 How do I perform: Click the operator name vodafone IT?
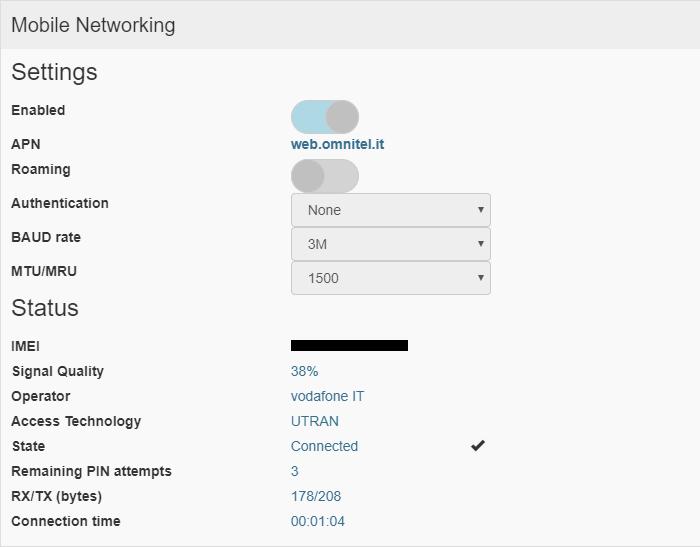(x=327, y=396)
